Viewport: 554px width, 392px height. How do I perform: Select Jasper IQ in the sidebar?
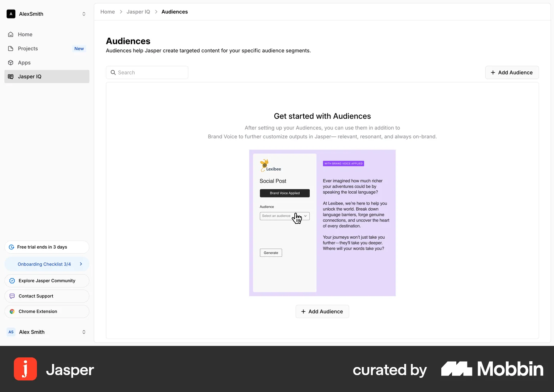click(47, 76)
